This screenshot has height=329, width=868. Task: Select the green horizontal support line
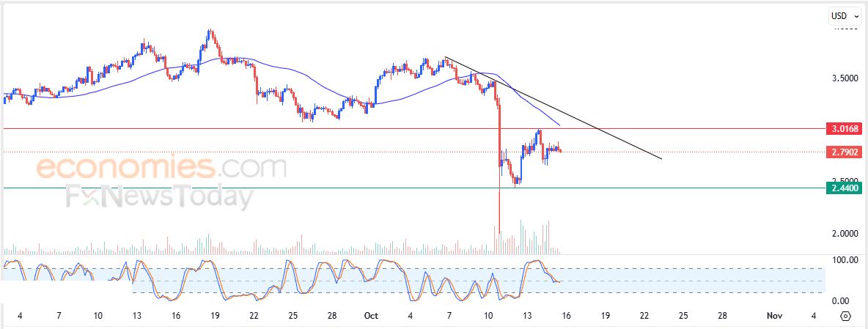[220, 188]
